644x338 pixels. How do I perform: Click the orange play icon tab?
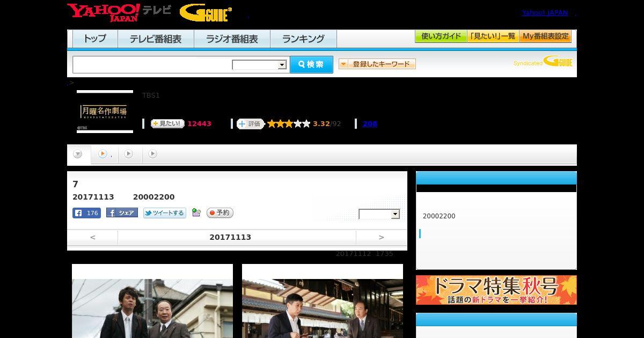coord(103,154)
